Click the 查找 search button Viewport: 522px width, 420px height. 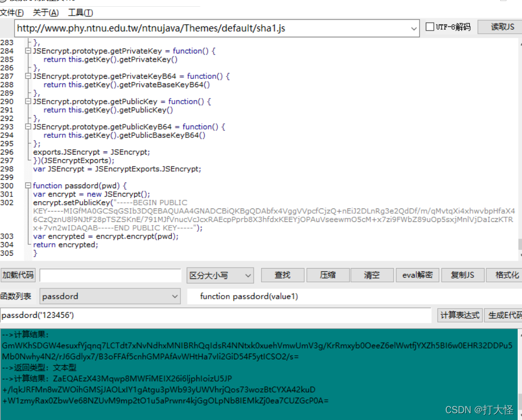click(283, 275)
